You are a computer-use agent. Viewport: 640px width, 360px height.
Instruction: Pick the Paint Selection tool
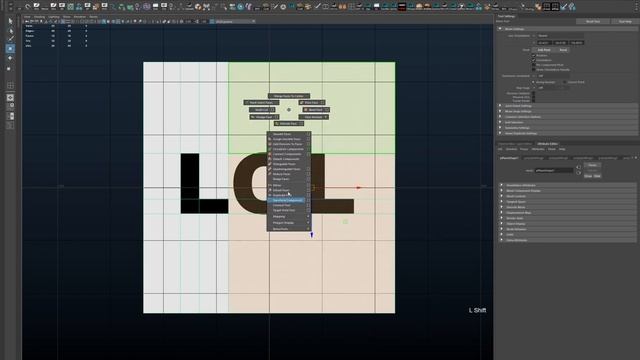10,39
